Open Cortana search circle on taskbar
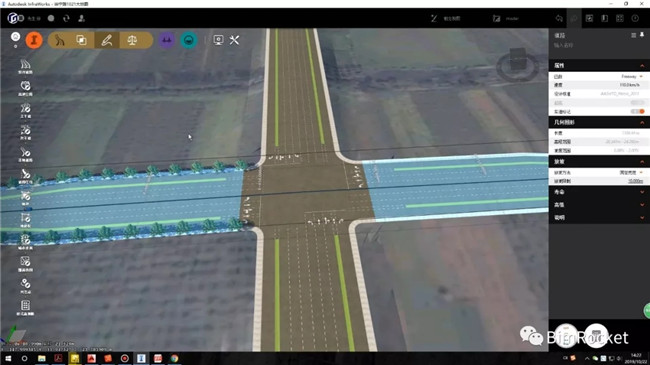The height and width of the screenshot is (365, 650). coord(24,358)
